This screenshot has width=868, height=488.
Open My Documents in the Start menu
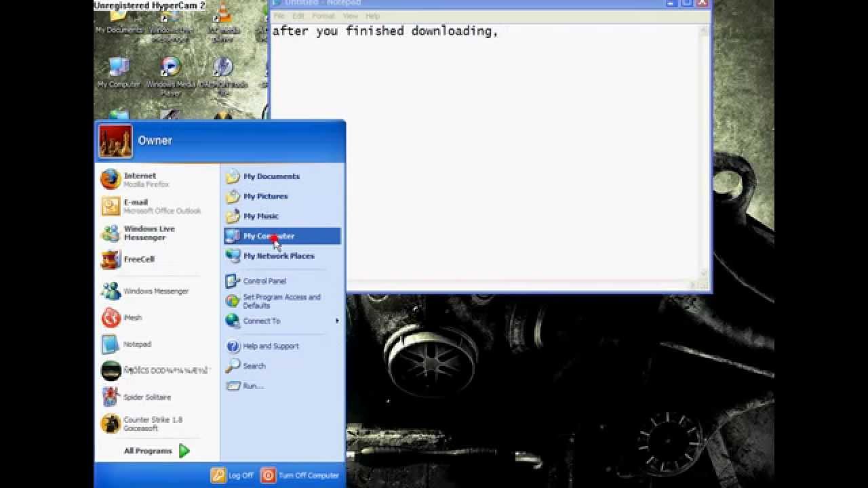pos(282,176)
